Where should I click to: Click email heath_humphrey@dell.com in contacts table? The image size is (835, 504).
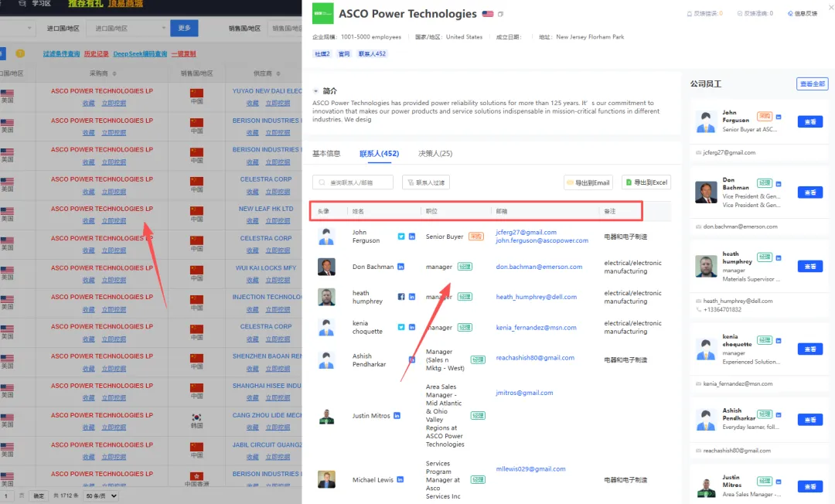click(537, 297)
